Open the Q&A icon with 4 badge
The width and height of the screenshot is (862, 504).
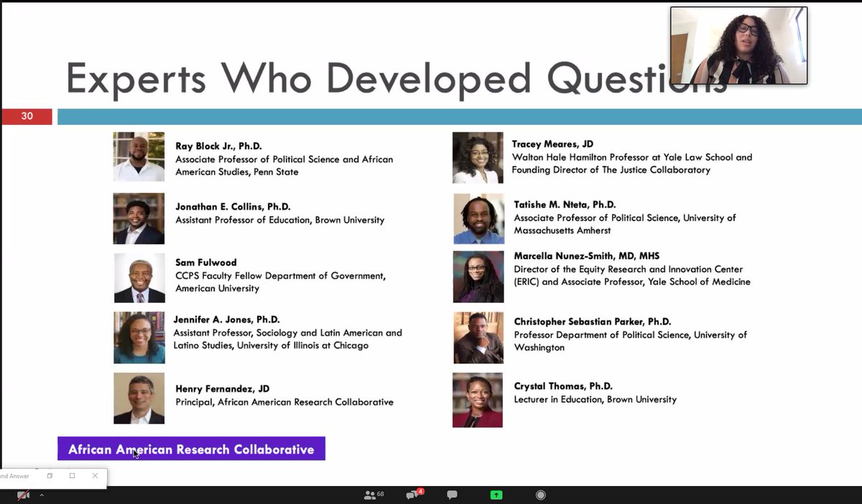[414, 495]
